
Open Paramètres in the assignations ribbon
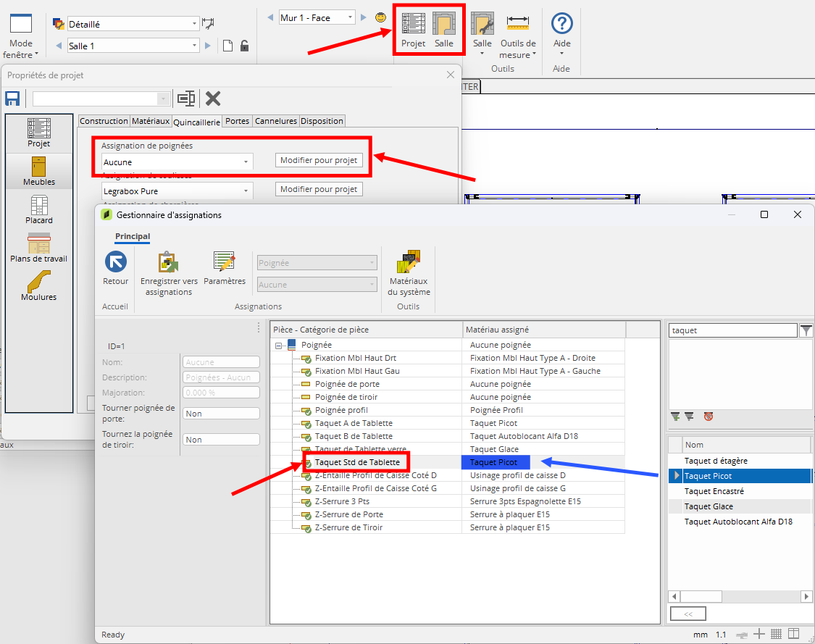click(225, 262)
